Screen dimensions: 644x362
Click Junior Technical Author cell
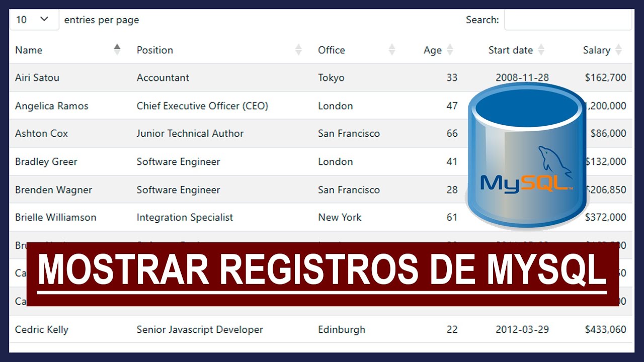point(190,133)
